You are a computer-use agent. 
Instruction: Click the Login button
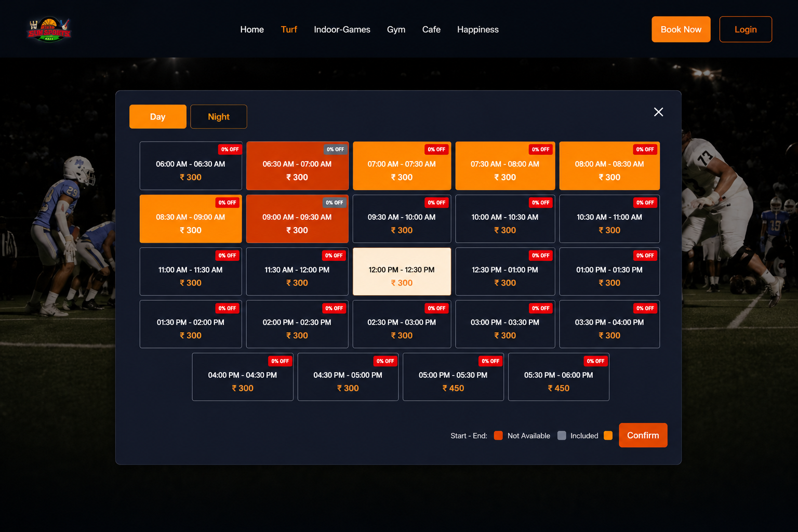[x=746, y=30]
